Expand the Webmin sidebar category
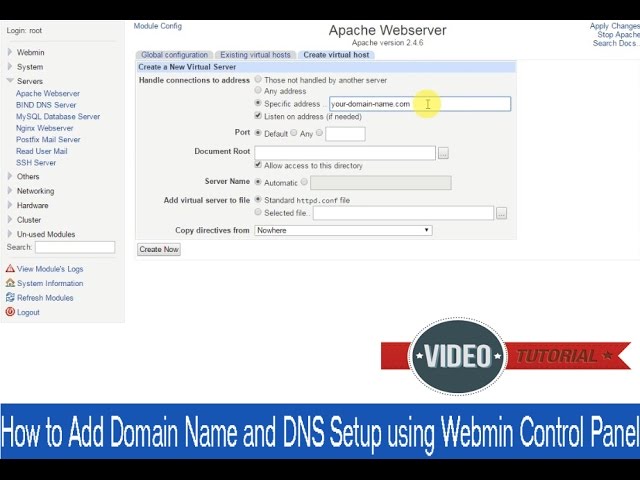The width and height of the screenshot is (640, 480). tap(10, 52)
